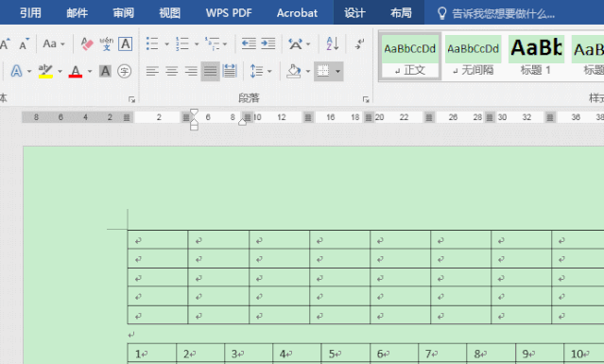Expand borders dropdown arrow
The height and width of the screenshot is (364, 604).
(337, 71)
